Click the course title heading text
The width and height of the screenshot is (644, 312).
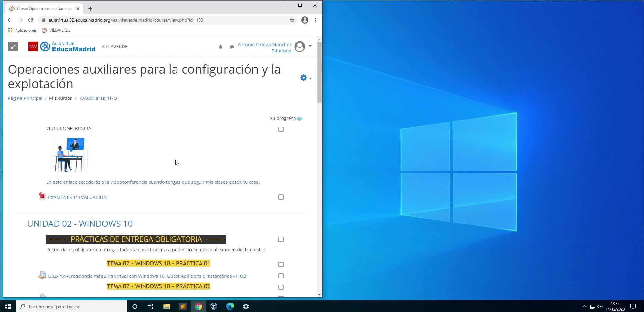[x=144, y=77]
